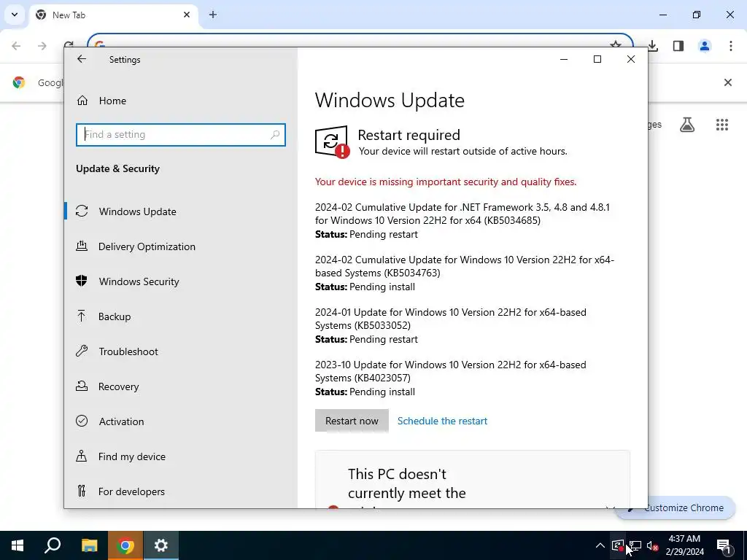
Task: Click the KB5034763 cumulative update text
Action: pyautogui.click(x=465, y=266)
